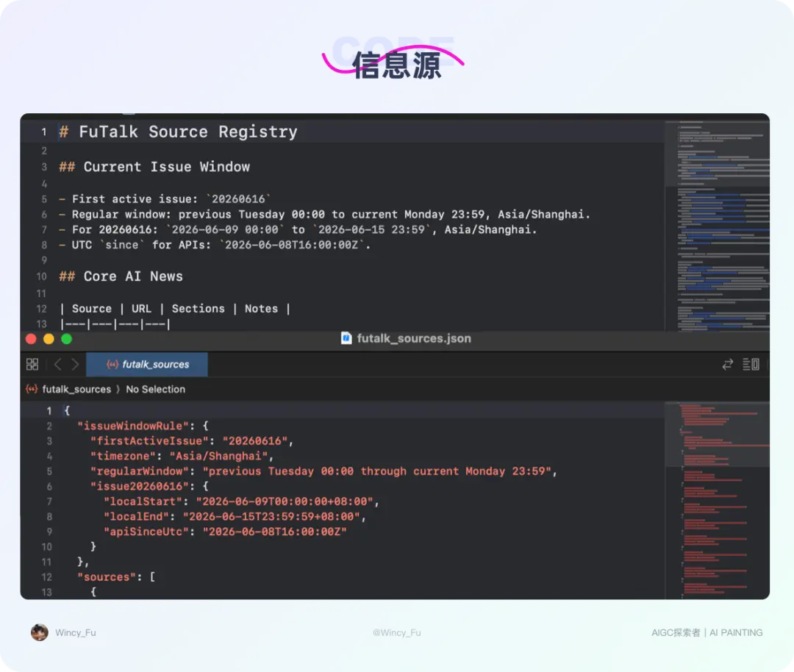This screenshot has width=794, height=672.
Task: Go back with the left chevron
Action: (x=58, y=364)
